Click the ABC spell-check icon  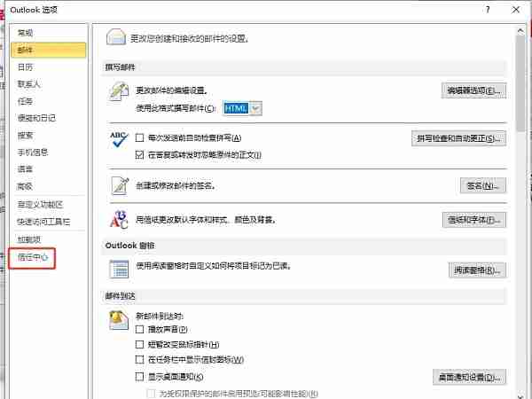(x=119, y=140)
